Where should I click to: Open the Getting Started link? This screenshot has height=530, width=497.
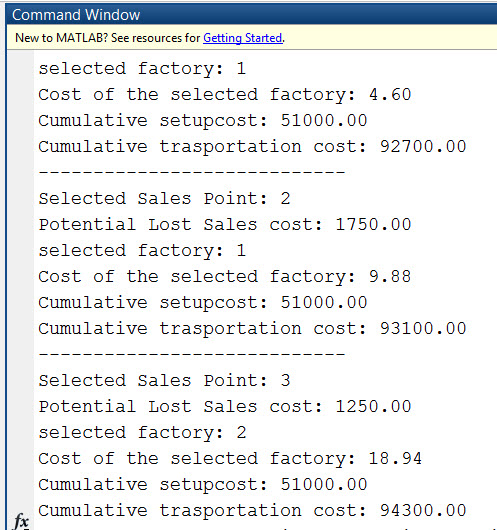[243, 38]
